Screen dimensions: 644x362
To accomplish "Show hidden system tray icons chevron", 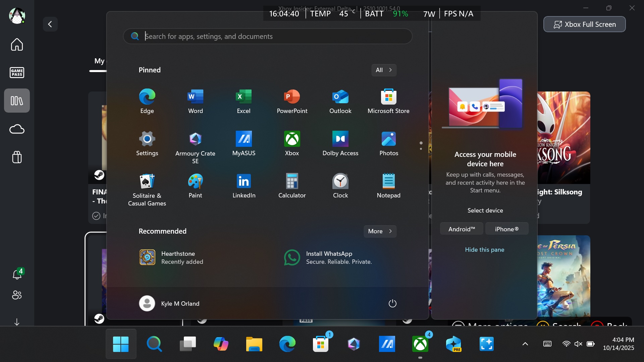I will [525, 344].
